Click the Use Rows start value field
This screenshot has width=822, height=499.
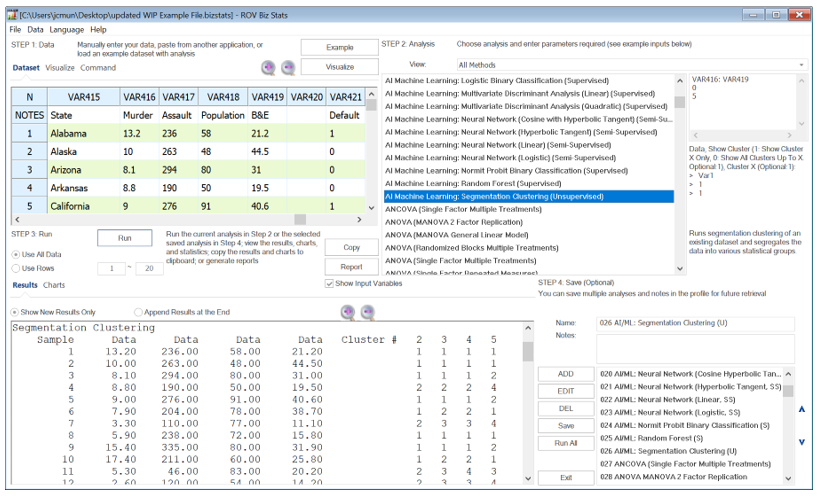click(x=111, y=268)
